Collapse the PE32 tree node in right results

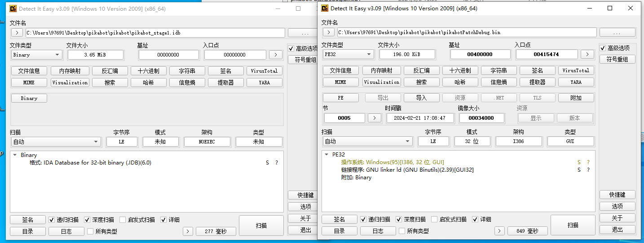point(326,154)
